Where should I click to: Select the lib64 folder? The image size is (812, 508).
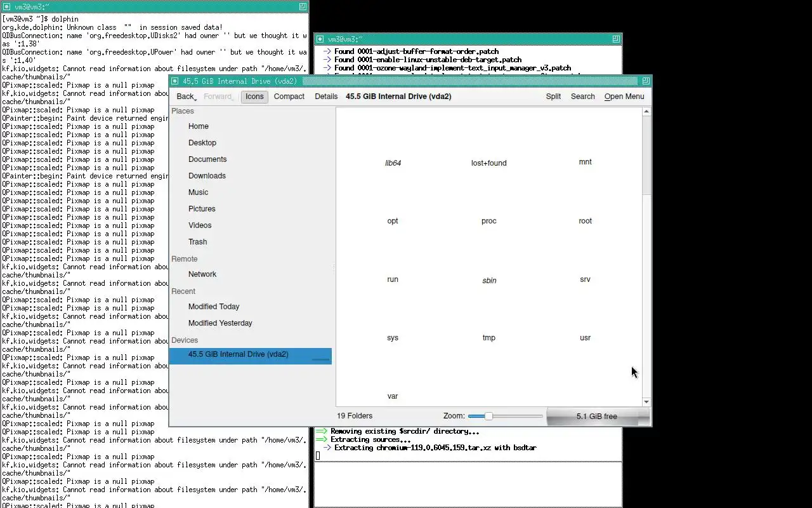click(393, 163)
